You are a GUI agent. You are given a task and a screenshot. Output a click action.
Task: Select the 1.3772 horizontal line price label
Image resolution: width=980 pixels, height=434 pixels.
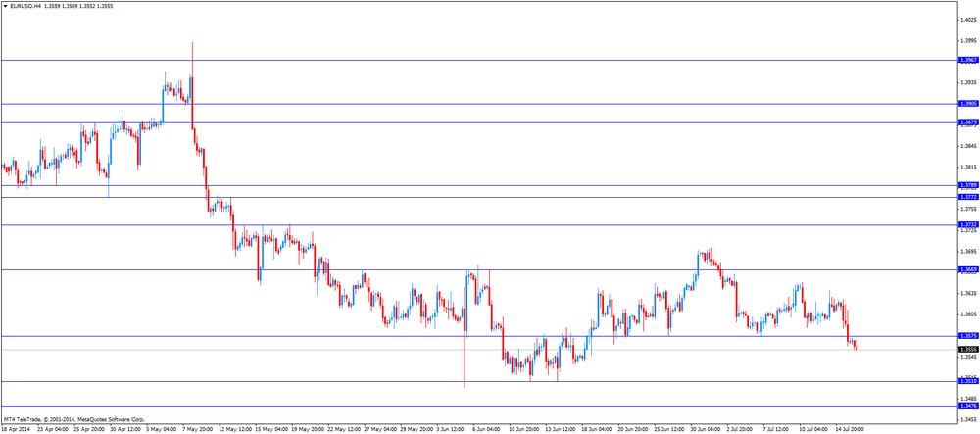tap(969, 197)
